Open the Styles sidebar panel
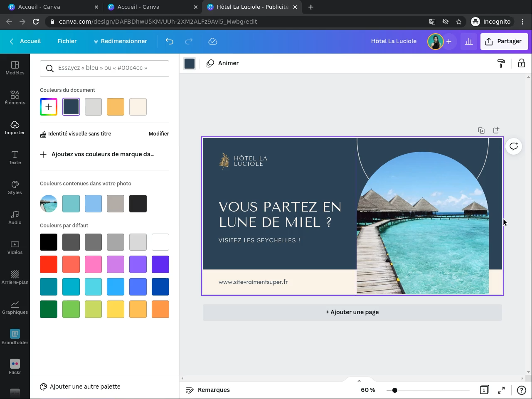532x399 pixels. (15, 188)
